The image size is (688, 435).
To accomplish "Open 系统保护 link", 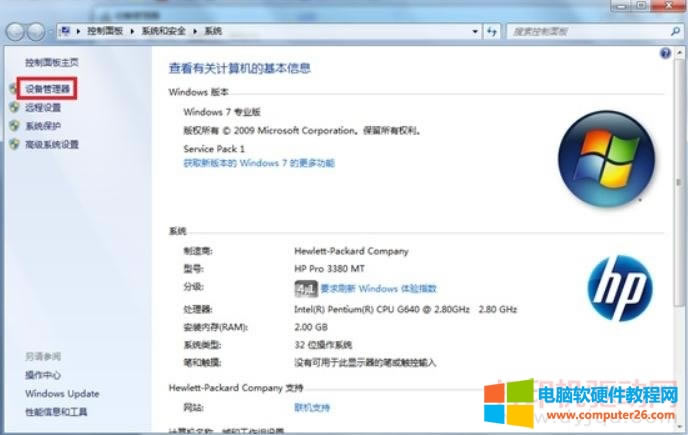I will point(43,126).
